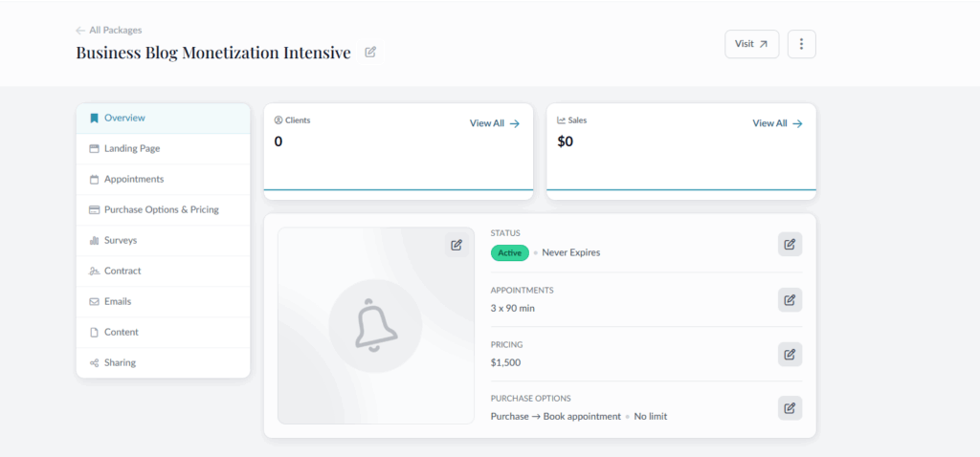Open the Sharing section
980x457 pixels.
[x=163, y=362]
